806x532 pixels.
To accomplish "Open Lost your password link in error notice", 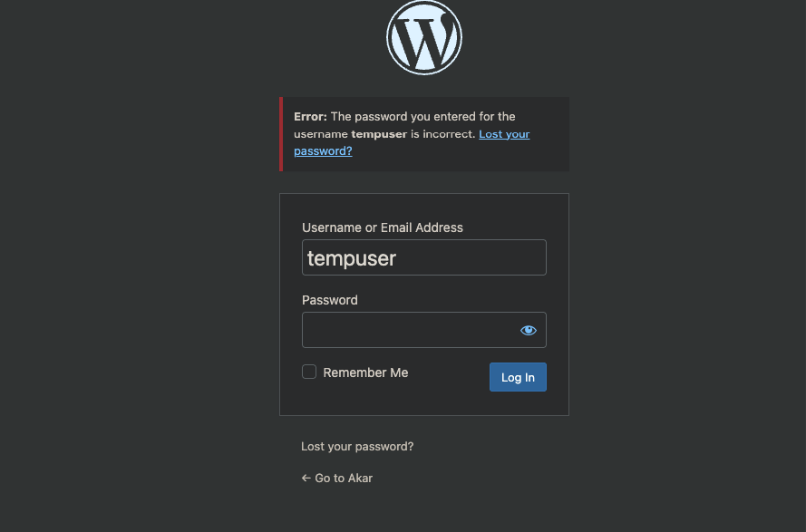I will tap(412, 142).
